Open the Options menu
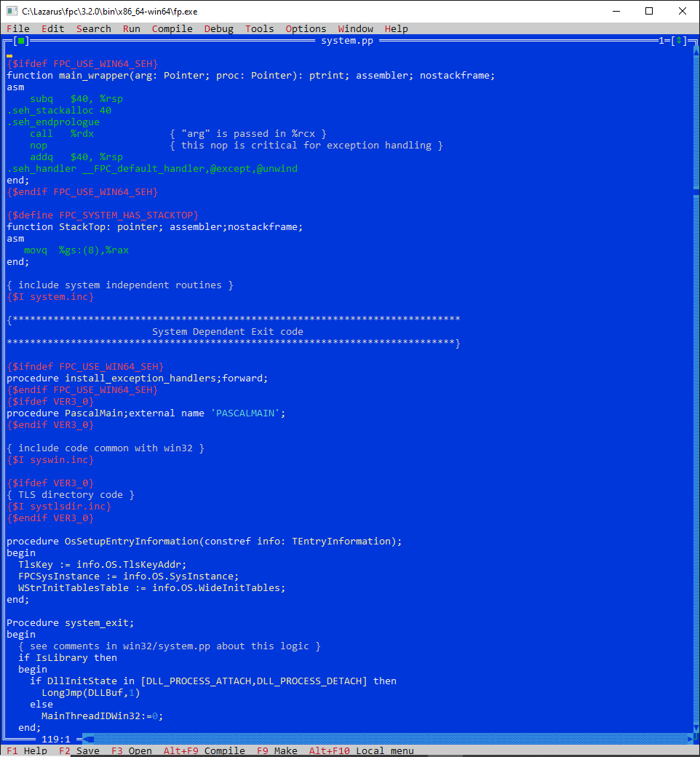Screen dimensions: 700x757 (x=306, y=28)
